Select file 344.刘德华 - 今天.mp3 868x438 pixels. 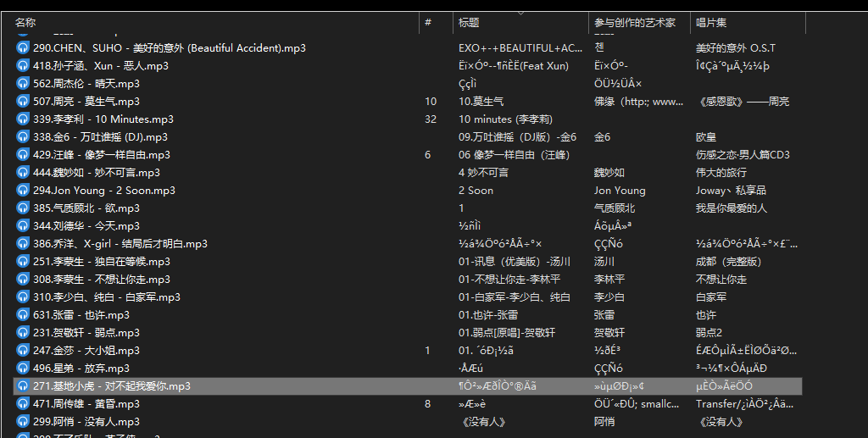[x=86, y=225]
